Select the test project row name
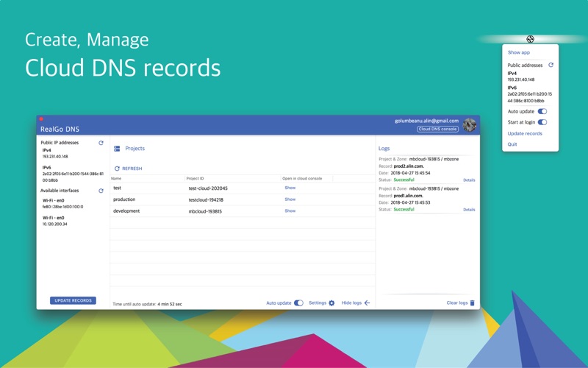 tap(117, 188)
